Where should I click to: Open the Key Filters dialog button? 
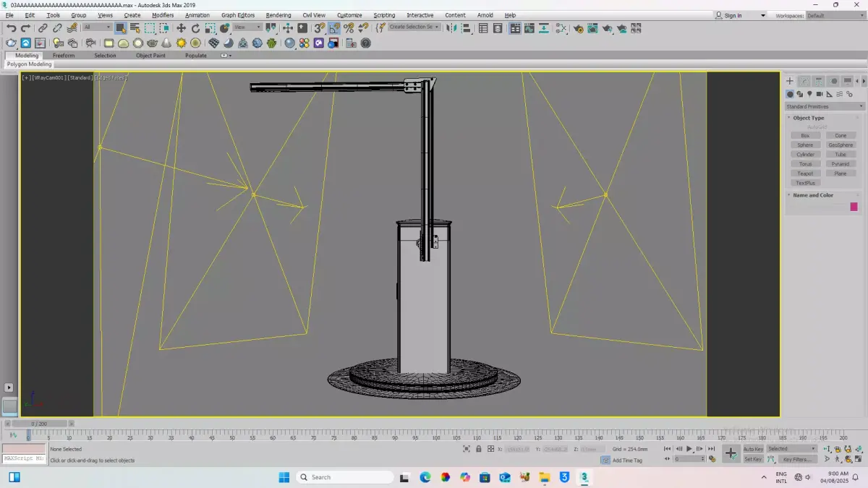(x=796, y=459)
